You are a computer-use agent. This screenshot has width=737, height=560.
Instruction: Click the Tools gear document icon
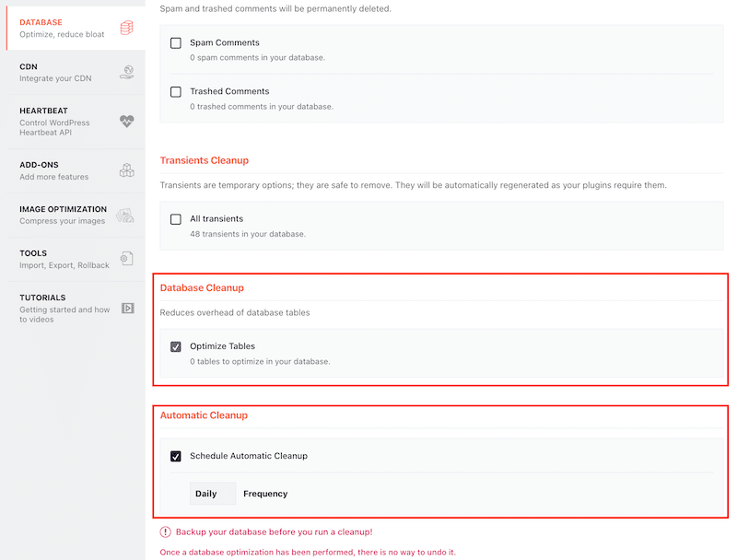point(127,259)
